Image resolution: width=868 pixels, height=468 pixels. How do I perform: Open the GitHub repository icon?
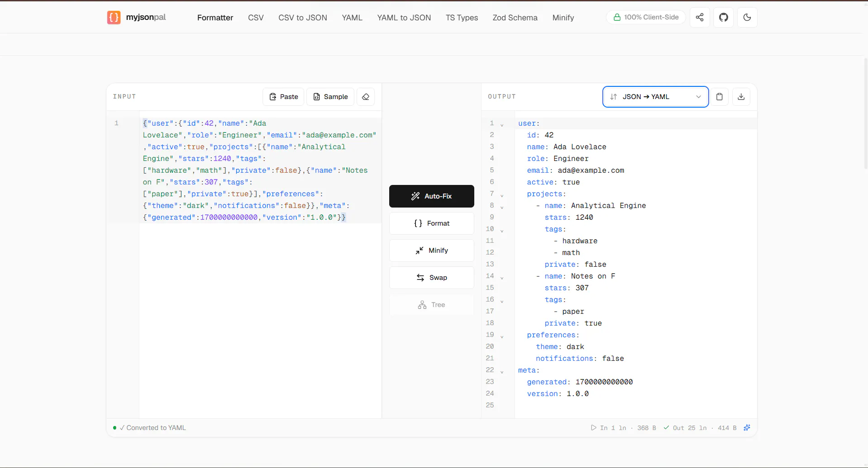tap(724, 17)
